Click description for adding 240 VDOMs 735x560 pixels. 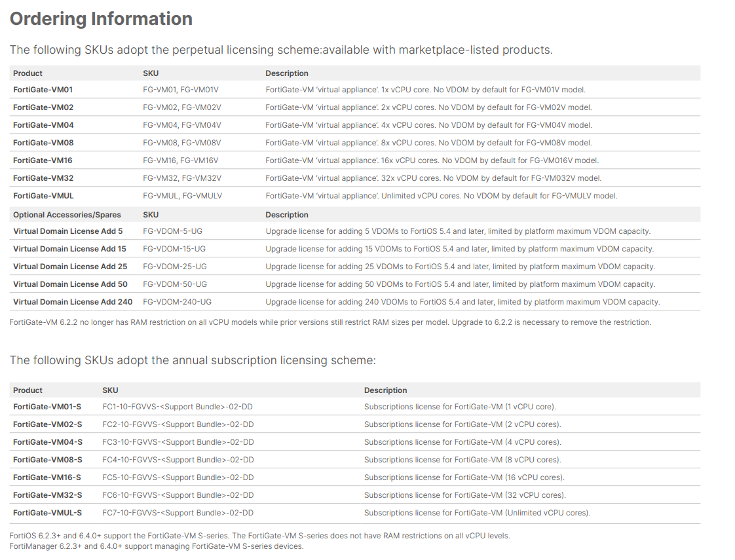pyautogui.click(x=462, y=302)
